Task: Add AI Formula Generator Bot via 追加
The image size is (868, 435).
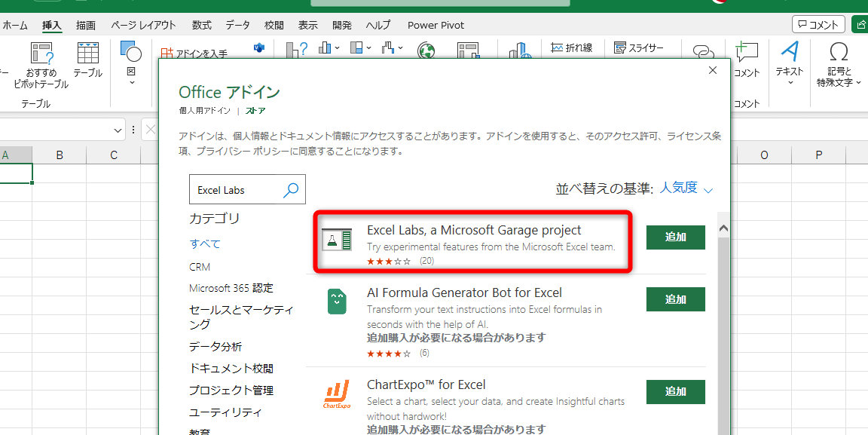Action: (x=675, y=299)
